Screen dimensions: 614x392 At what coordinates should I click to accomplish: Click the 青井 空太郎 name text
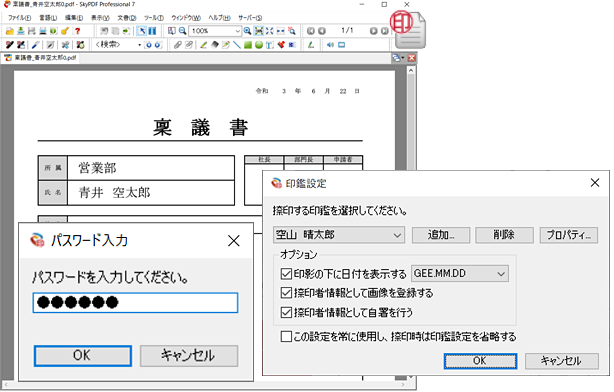click(x=114, y=192)
